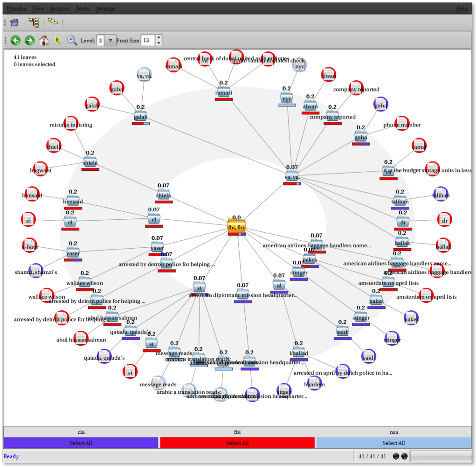Select the yellow pointer selection tool
The height and width of the screenshot is (467, 476).
(58, 41)
